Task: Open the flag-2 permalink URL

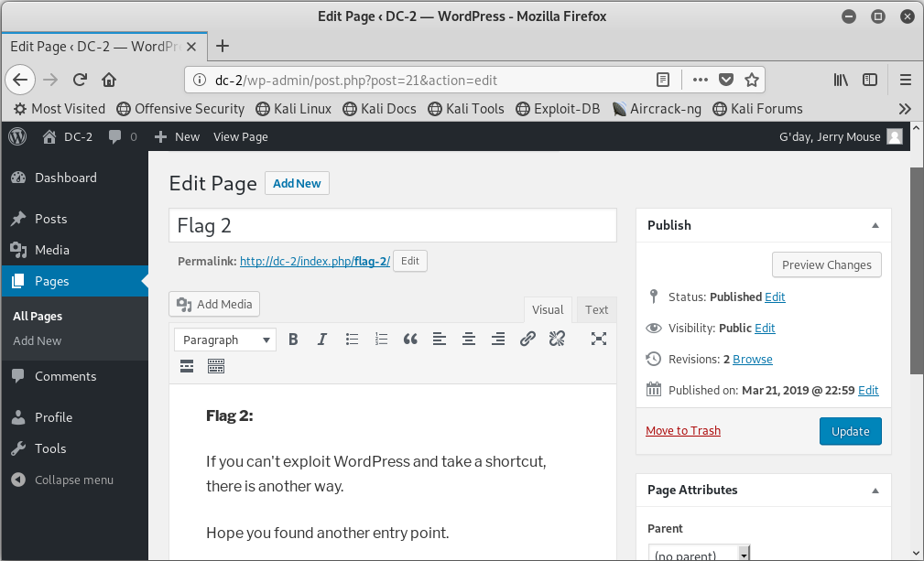Action: [x=315, y=262]
